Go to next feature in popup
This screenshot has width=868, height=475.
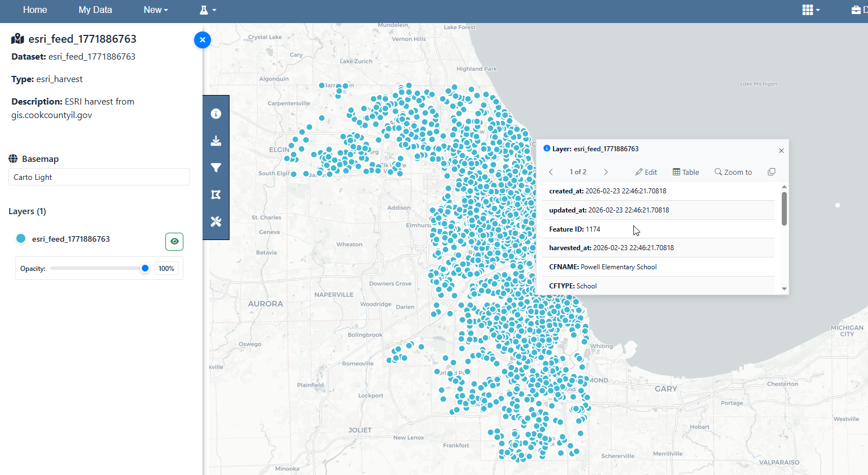click(606, 172)
